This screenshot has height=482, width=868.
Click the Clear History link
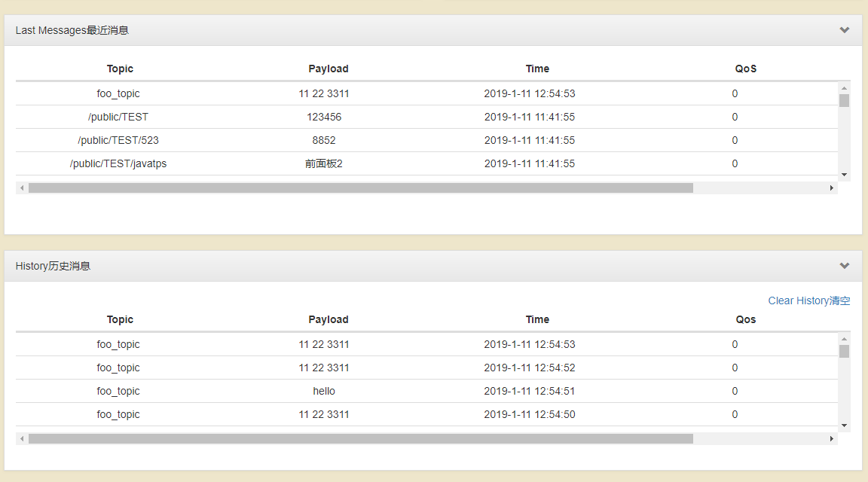click(808, 300)
